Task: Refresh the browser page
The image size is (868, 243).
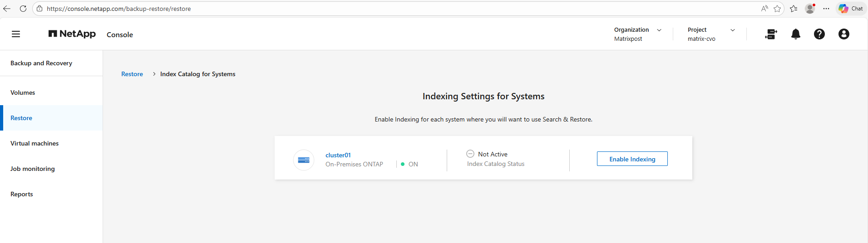Action: click(x=23, y=9)
